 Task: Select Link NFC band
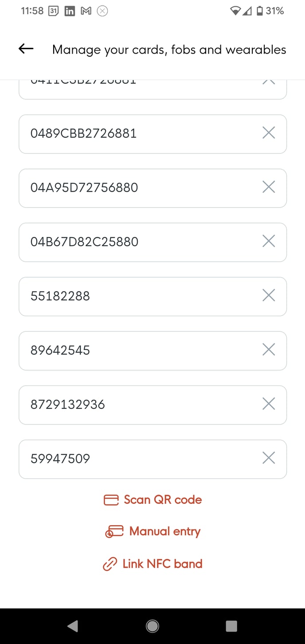click(162, 564)
